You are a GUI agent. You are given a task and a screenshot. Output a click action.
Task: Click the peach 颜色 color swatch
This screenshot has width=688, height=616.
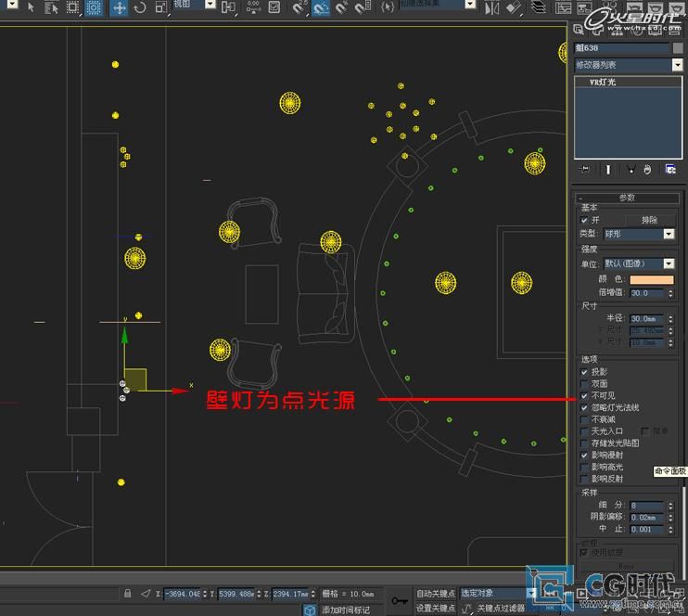[x=652, y=279]
